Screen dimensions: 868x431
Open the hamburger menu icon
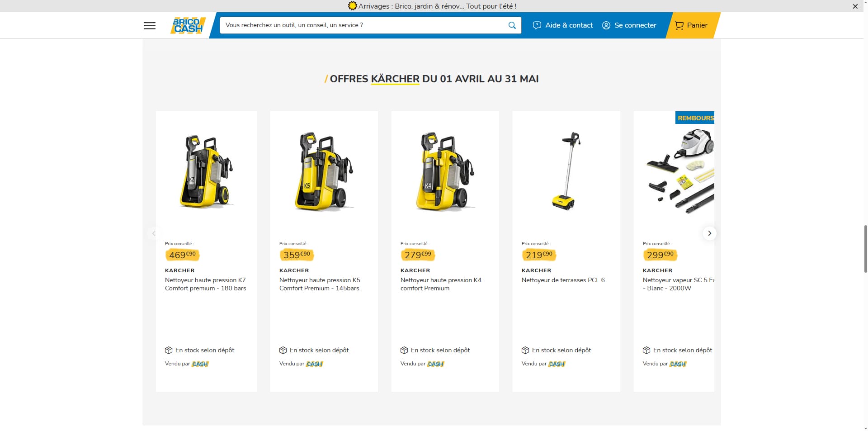(150, 26)
